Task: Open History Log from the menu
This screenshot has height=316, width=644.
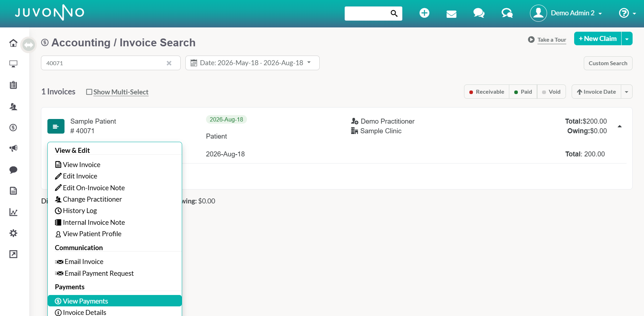Action: coord(115,211)
